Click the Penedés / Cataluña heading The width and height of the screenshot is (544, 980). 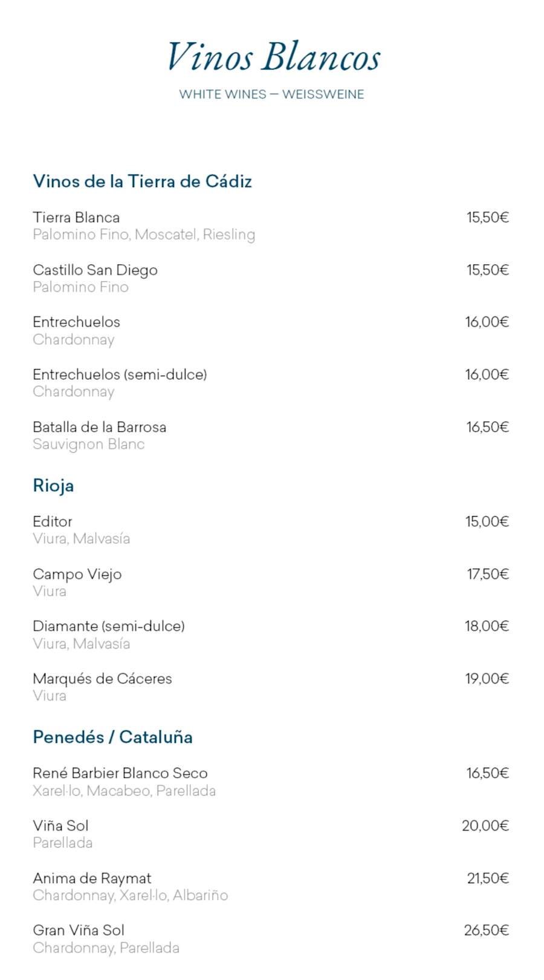point(112,737)
